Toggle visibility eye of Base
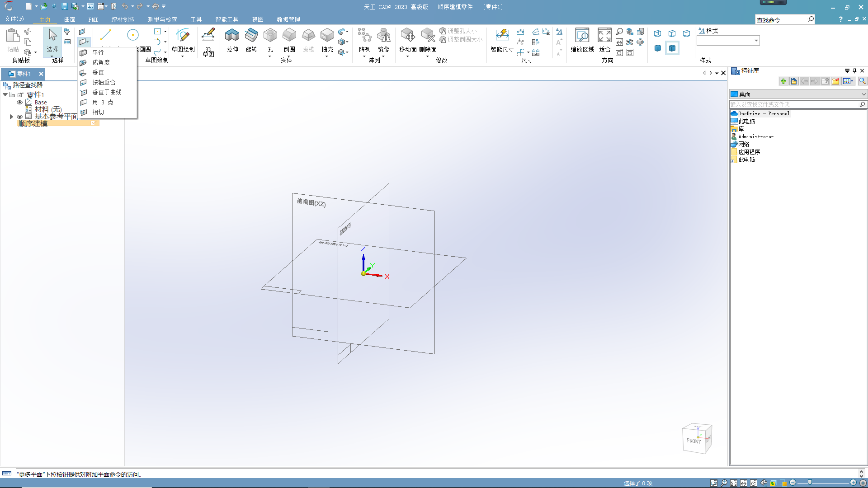This screenshot has height=488, width=868. pos(19,103)
